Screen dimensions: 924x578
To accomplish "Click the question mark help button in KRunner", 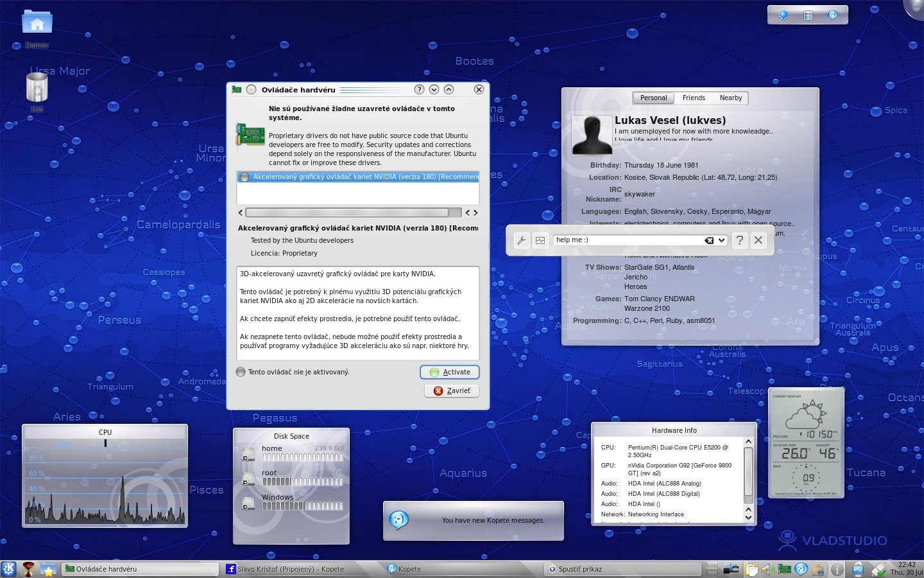I will click(740, 240).
